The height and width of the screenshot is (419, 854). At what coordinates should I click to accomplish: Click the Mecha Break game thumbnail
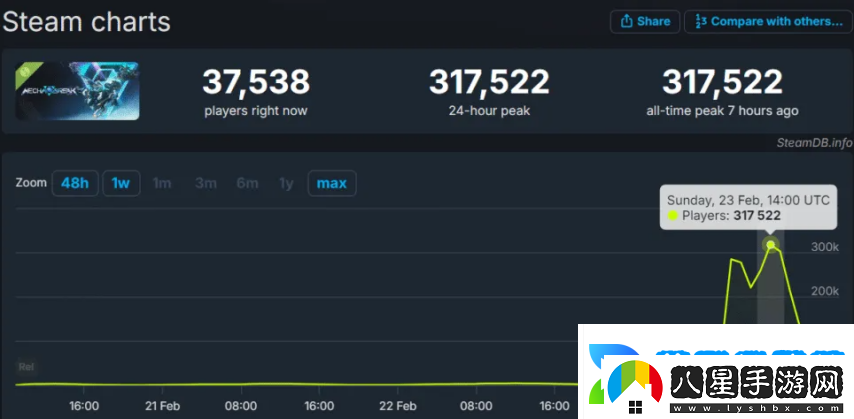point(77,91)
